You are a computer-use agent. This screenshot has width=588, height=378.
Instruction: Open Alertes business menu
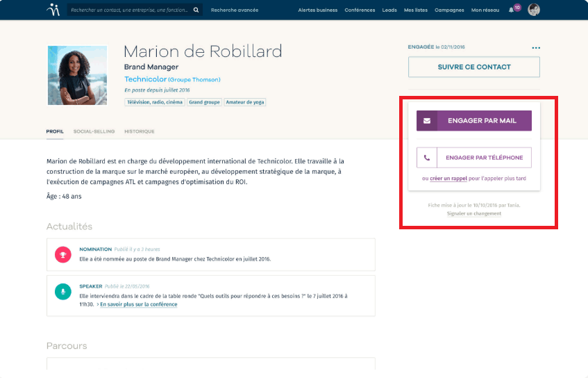(318, 10)
